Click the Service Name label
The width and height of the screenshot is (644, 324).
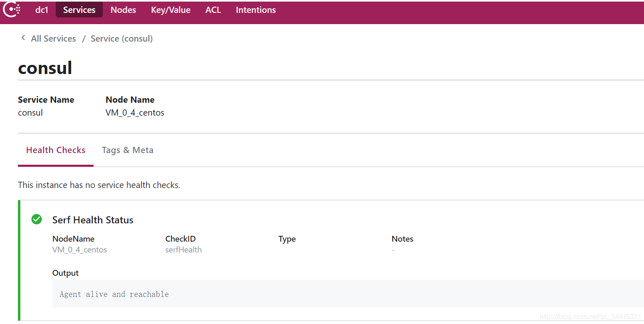[x=46, y=100]
